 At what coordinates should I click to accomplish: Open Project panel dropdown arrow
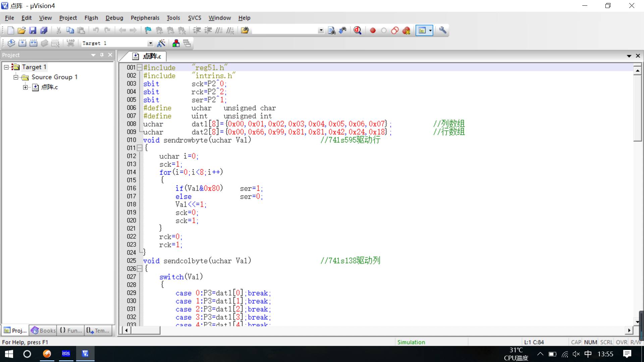[93, 55]
